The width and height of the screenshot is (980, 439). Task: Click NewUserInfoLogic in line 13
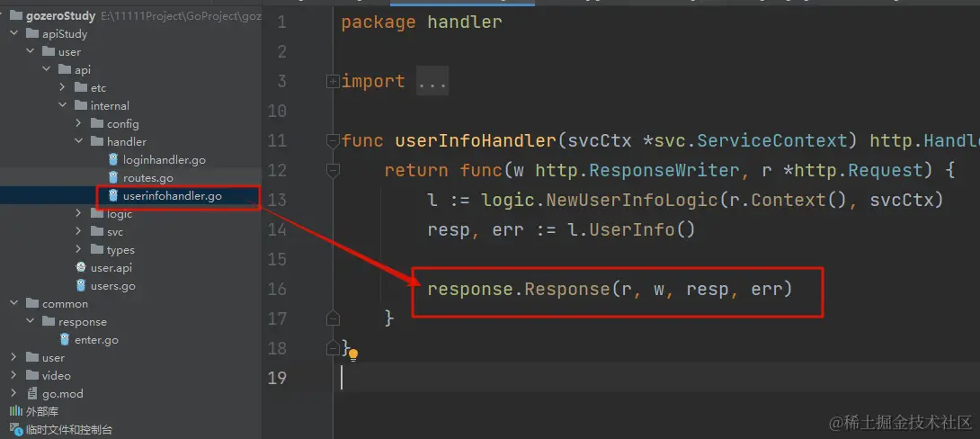click(631, 200)
